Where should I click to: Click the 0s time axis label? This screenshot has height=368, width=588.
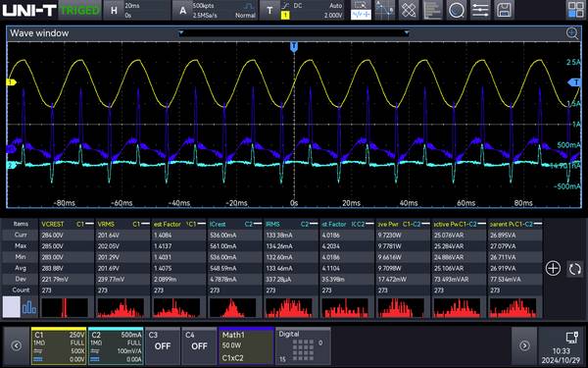[x=294, y=203]
